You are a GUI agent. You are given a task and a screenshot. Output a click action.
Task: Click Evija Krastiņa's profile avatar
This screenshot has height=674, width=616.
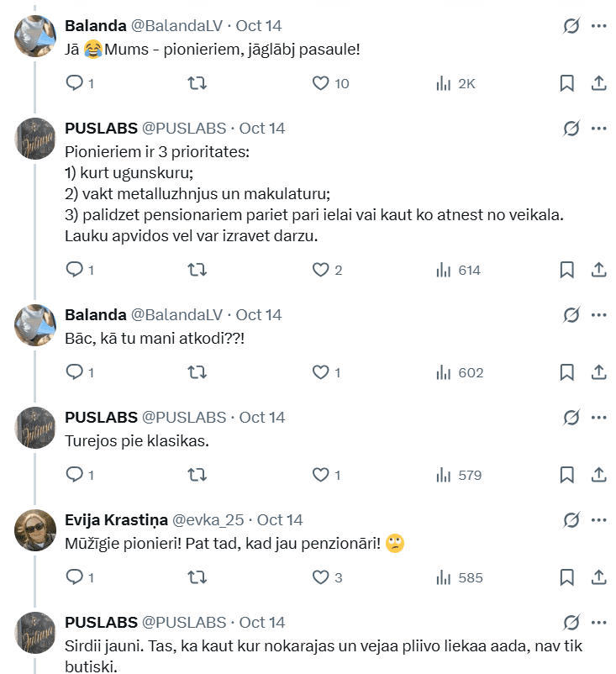pyautogui.click(x=35, y=529)
